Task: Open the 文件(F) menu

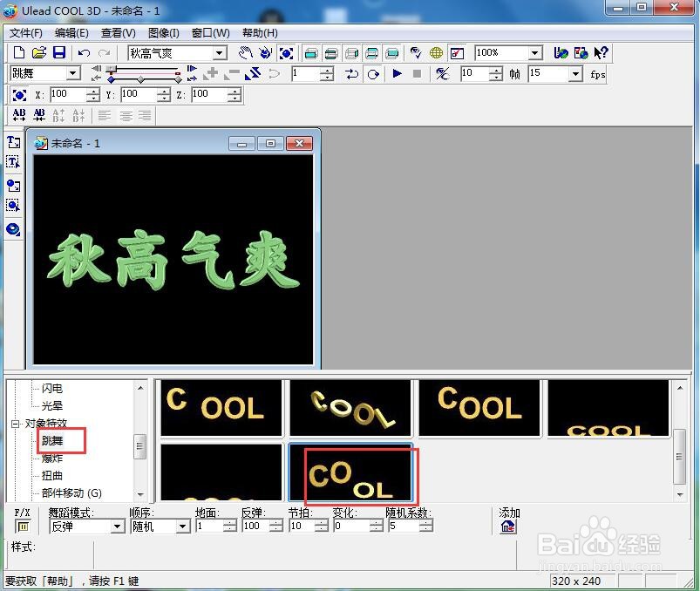Action: tap(26, 33)
